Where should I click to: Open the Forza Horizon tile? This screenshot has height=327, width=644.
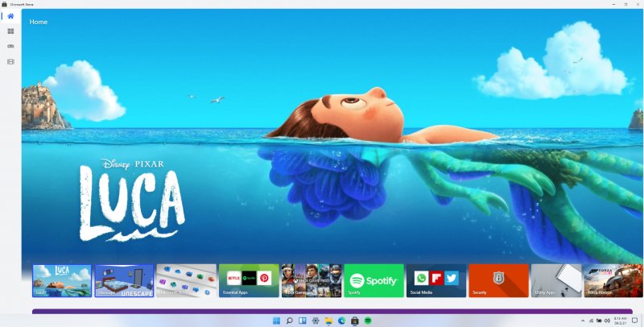[613, 280]
